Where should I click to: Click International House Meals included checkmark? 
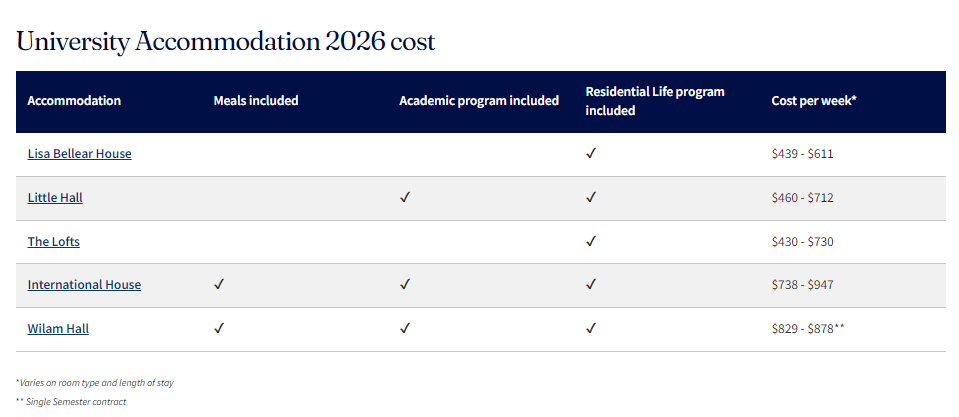tap(219, 285)
